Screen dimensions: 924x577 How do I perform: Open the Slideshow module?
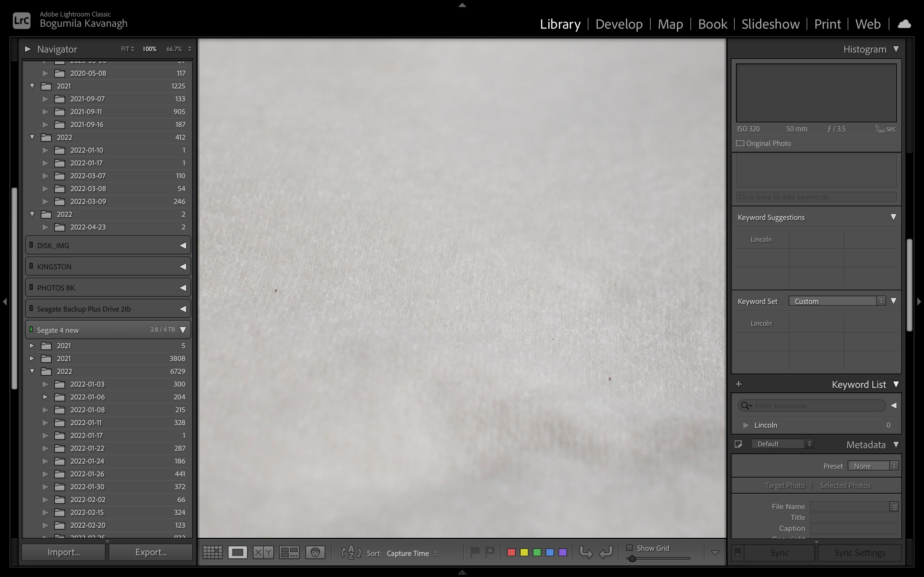770,24
